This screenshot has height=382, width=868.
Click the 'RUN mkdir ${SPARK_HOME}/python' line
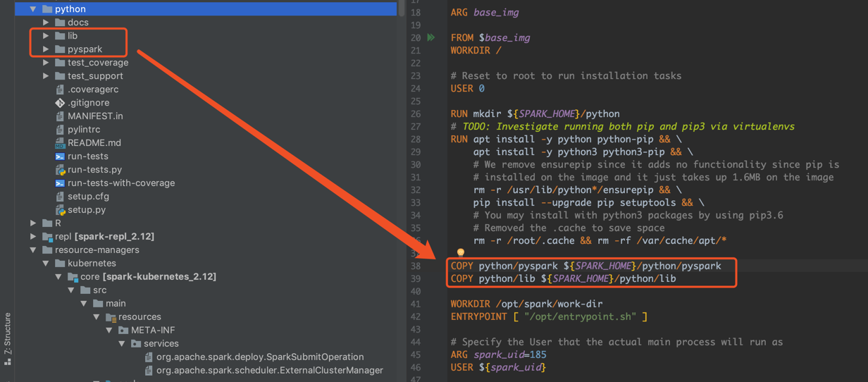point(535,113)
